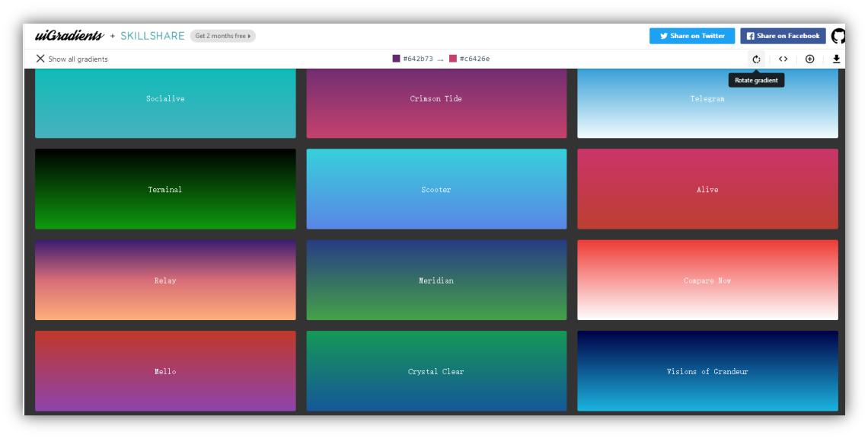Select the Meridian gradient
The width and height of the screenshot is (868, 439).
[x=436, y=280]
